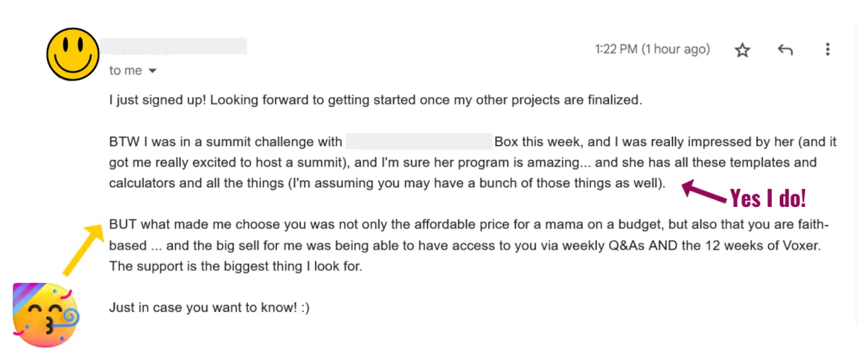
Task: Open the three-dot More options menu
Action: click(x=827, y=50)
